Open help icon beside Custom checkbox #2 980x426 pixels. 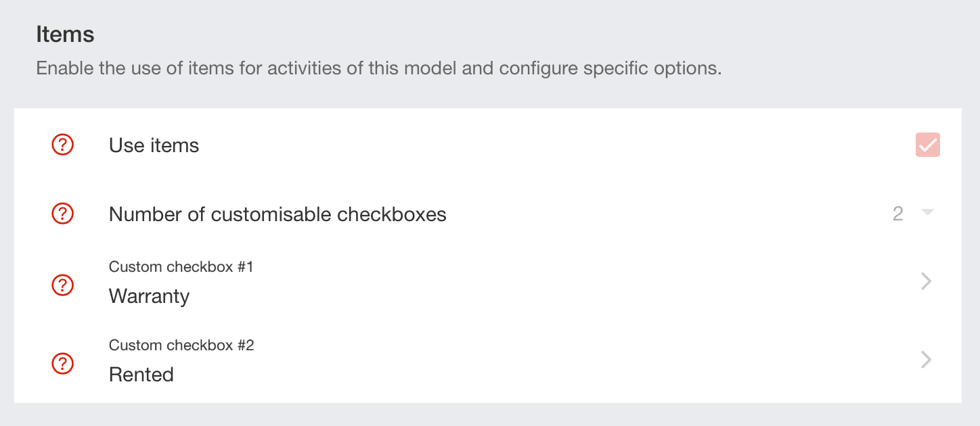point(63,364)
